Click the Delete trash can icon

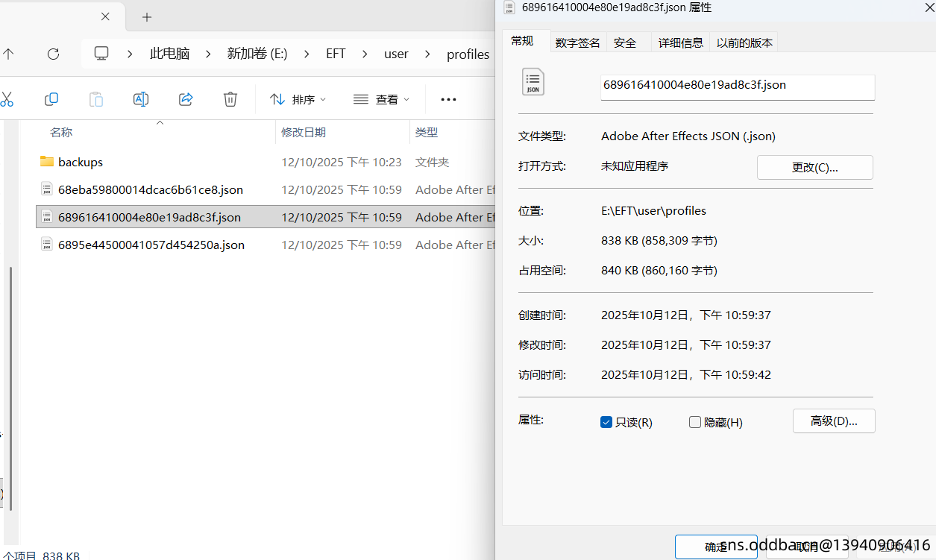point(230,99)
